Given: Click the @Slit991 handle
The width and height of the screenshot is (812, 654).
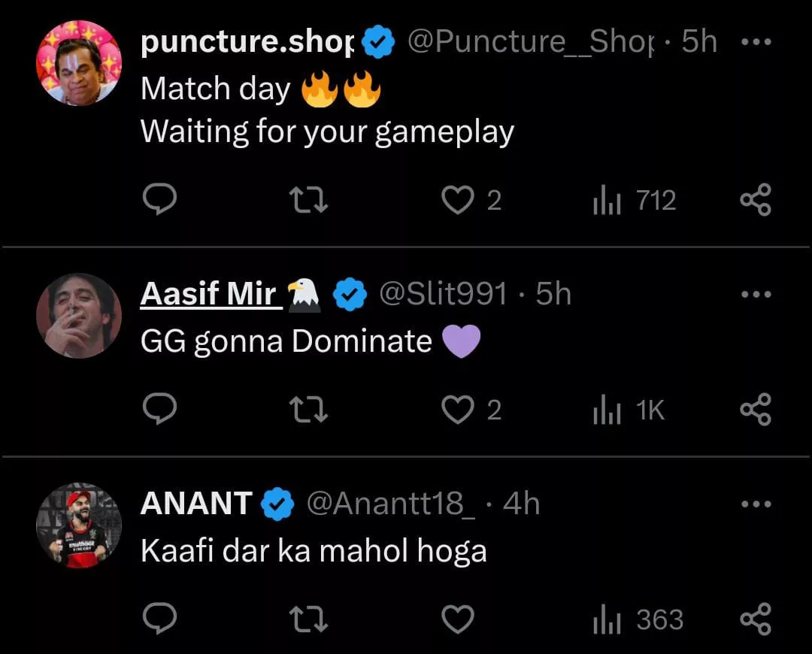Looking at the screenshot, I should pos(442,294).
